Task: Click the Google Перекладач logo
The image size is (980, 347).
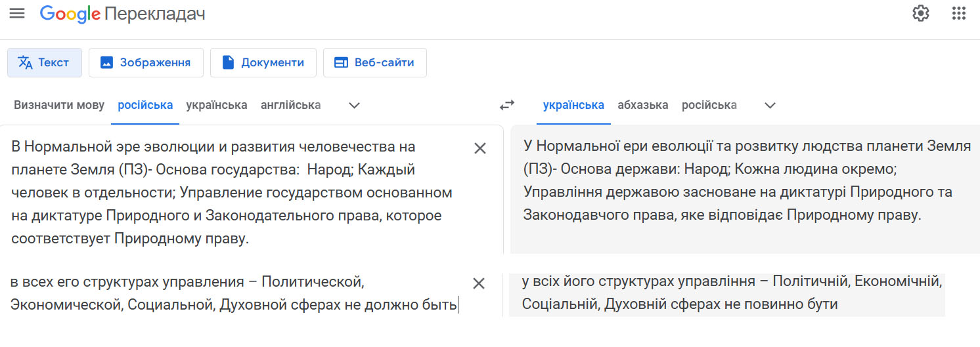Action: pos(123,14)
